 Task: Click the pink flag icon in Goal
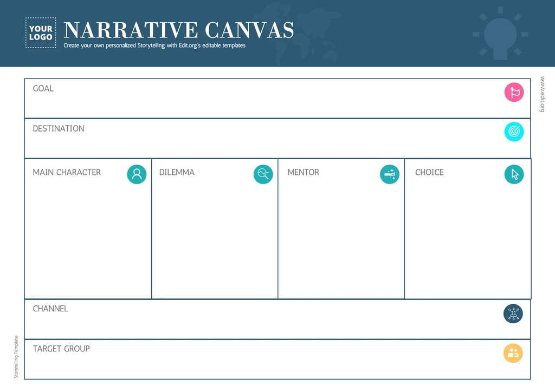click(x=514, y=92)
